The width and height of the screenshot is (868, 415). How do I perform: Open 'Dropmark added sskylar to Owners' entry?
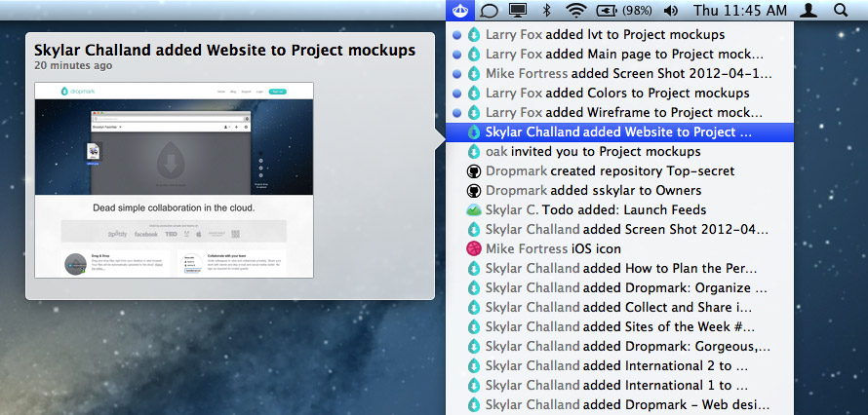click(619, 191)
